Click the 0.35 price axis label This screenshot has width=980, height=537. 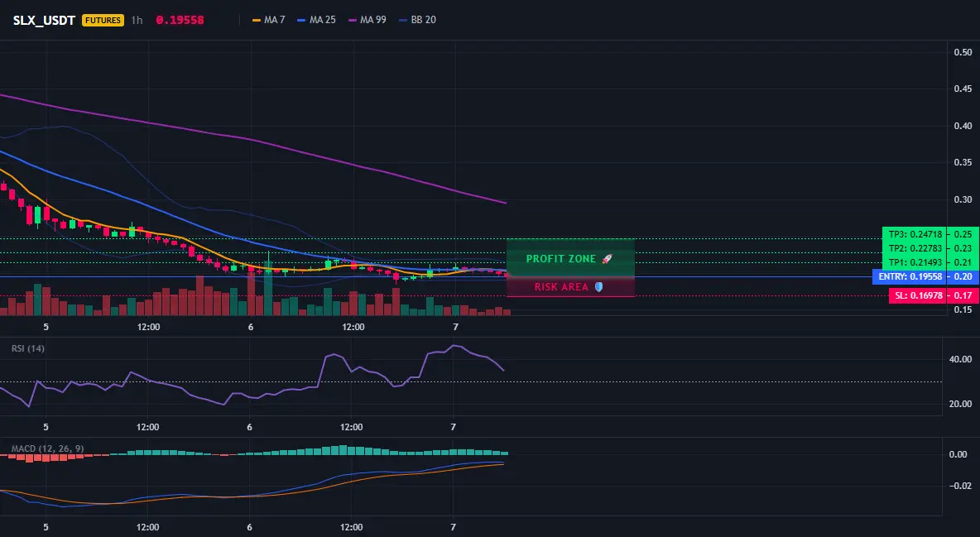pos(963,162)
